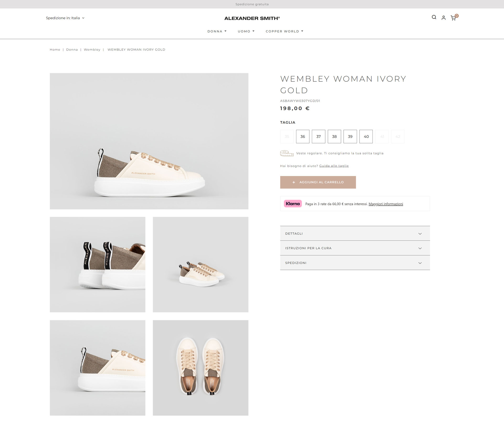Select size 40
504x448 pixels.
point(366,137)
